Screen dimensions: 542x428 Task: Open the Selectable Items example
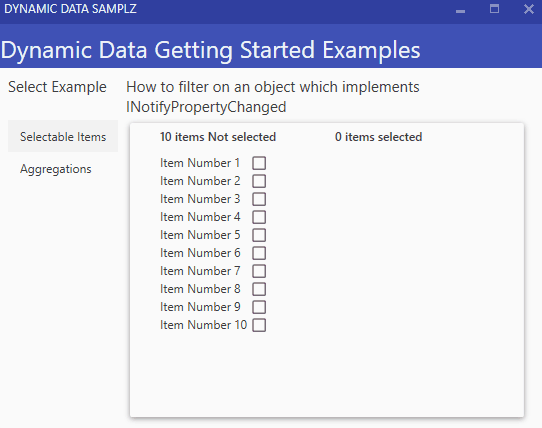pos(63,136)
